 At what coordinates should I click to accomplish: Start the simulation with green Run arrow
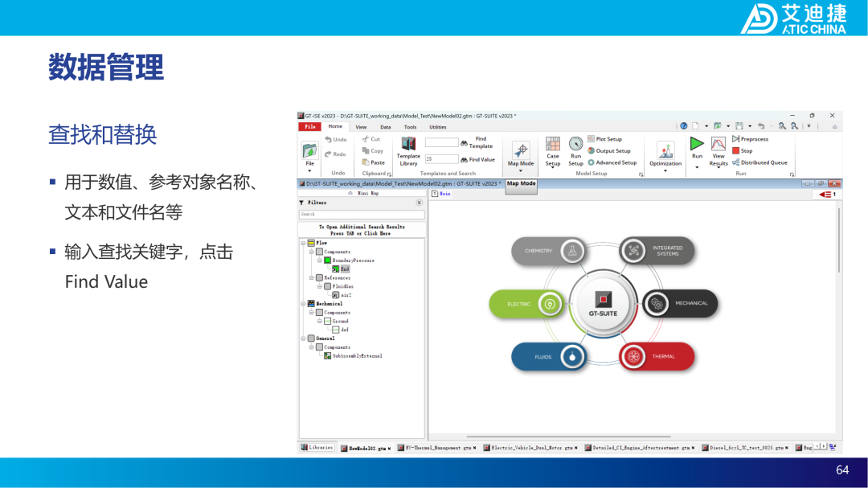[x=697, y=145]
